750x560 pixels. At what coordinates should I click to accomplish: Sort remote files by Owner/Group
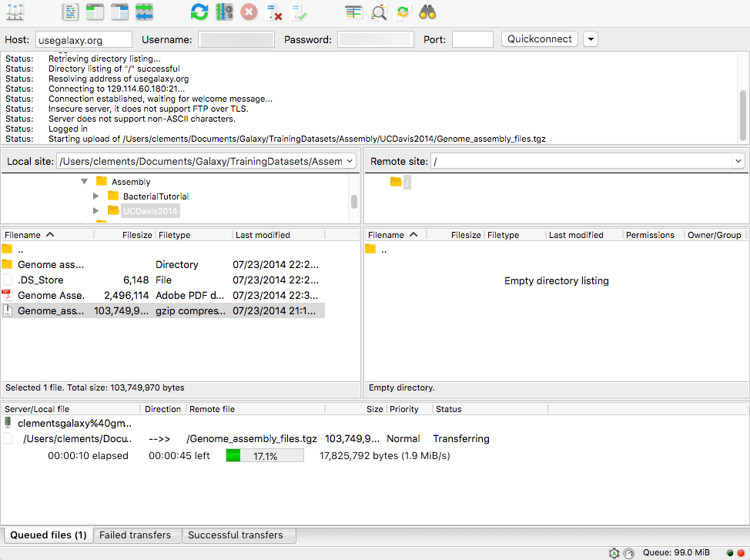tap(714, 235)
